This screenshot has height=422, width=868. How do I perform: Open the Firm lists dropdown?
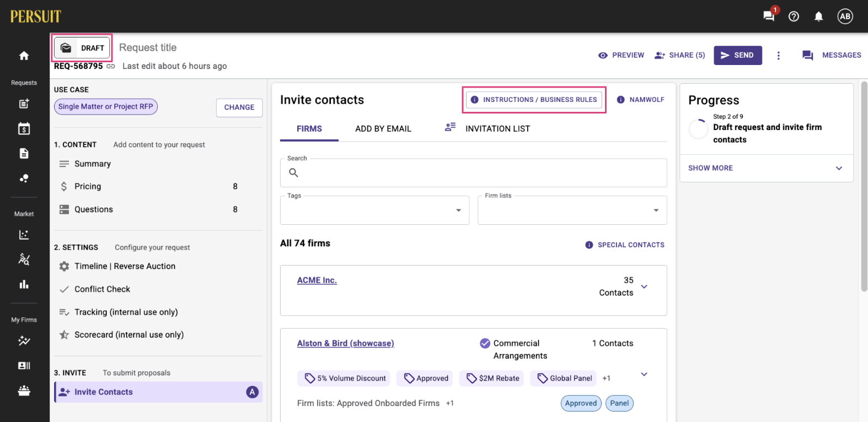click(x=572, y=210)
